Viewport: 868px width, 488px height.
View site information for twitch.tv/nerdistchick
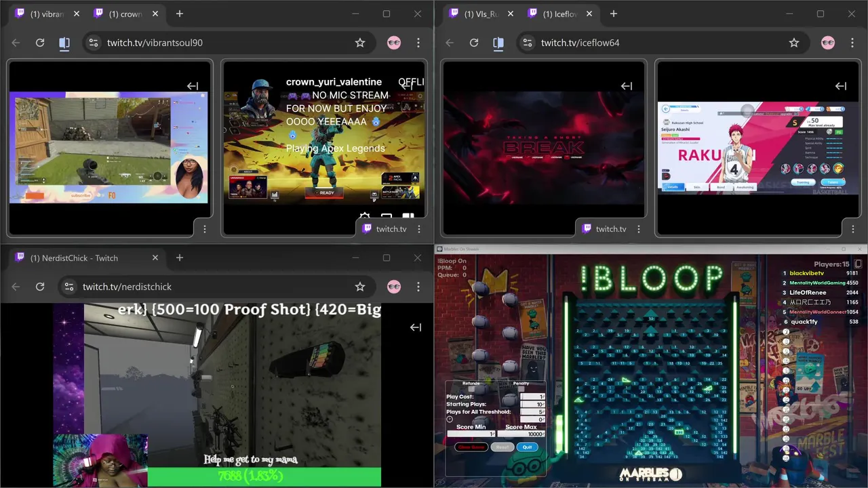[x=69, y=287]
